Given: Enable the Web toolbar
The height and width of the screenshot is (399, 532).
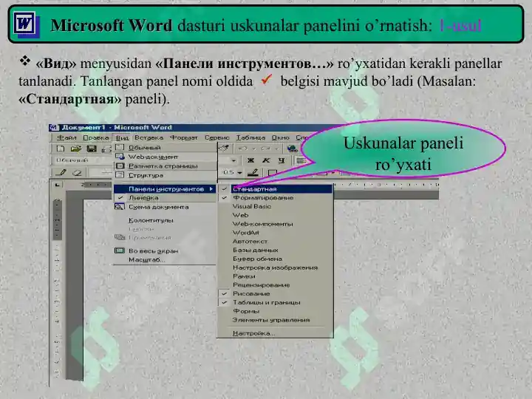Looking at the screenshot, I should point(275,215).
